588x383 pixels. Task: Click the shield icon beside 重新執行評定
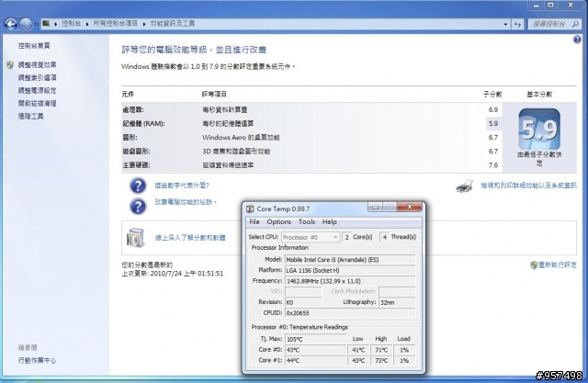tap(534, 265)
